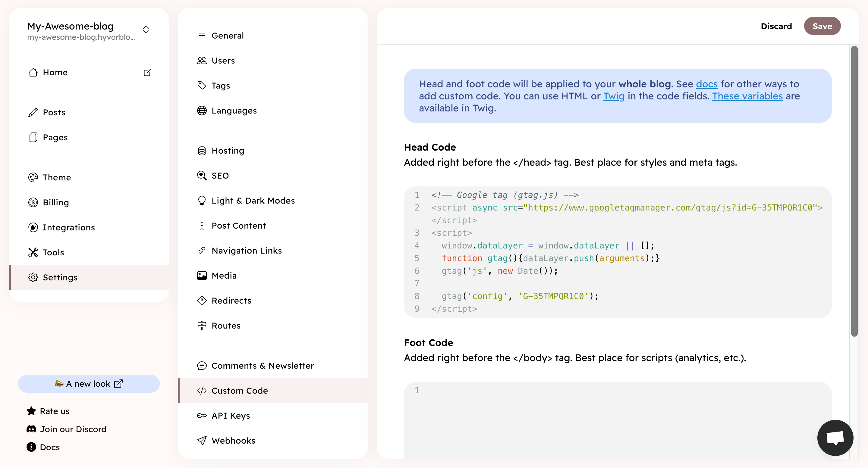The width and height of the screenshot is (868, 468).
Task: Click the Save button
Action: pos(822,26)
